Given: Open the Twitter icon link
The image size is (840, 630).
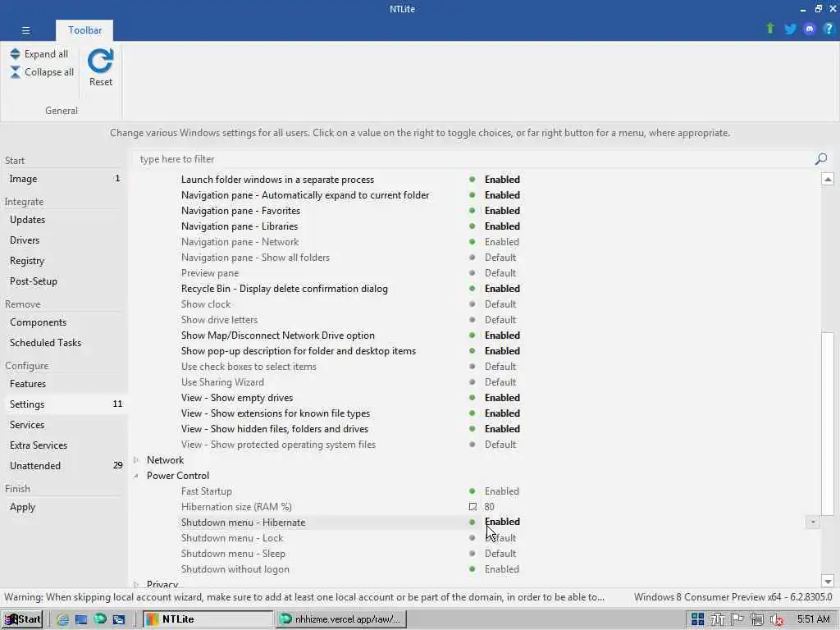Looking at the screenshot, I should point(790,29).
